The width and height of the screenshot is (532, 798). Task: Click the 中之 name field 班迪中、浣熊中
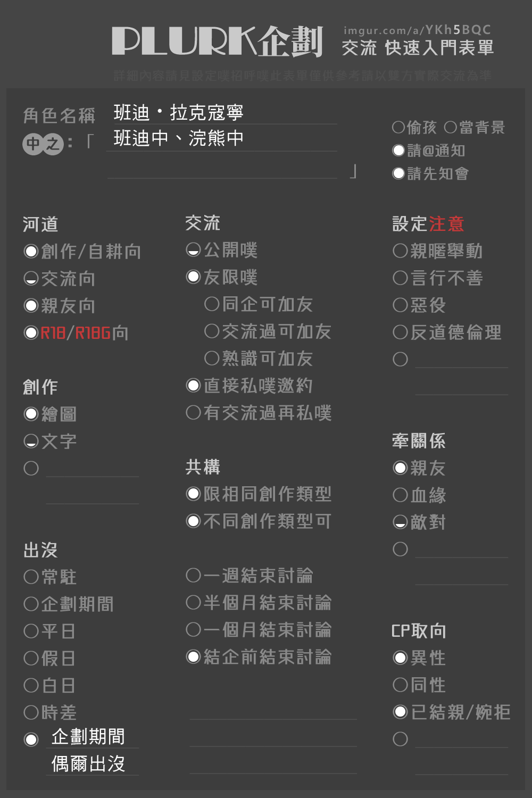point(222,139)
